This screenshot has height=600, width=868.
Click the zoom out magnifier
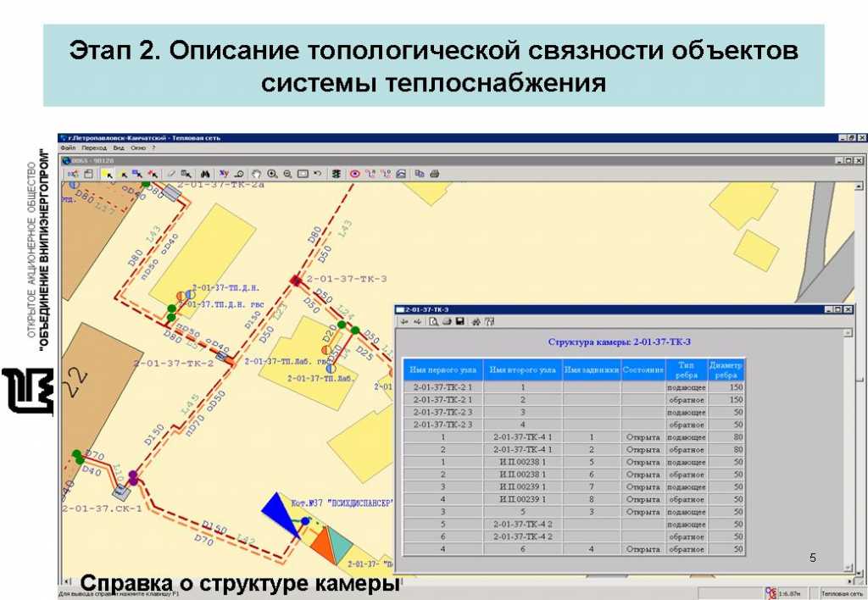(x=288, y=174)
